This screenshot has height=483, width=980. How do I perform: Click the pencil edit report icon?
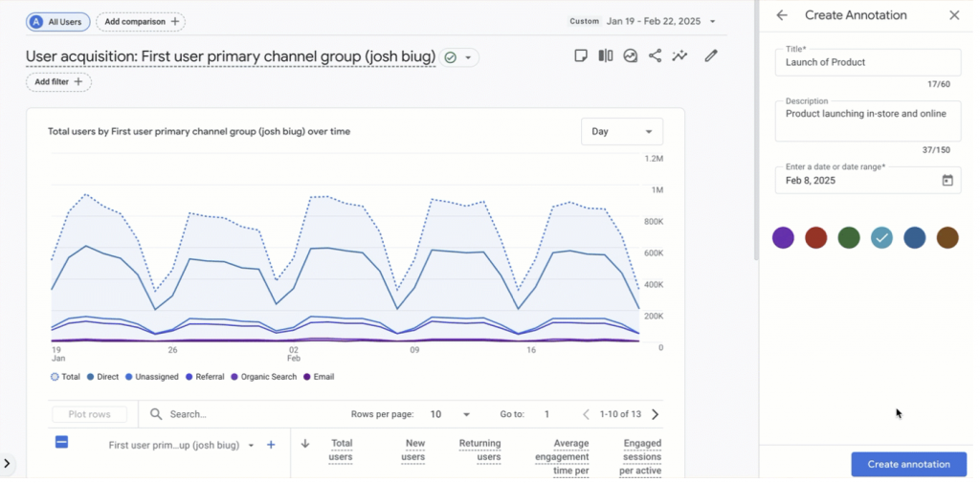tap(711, 56)
